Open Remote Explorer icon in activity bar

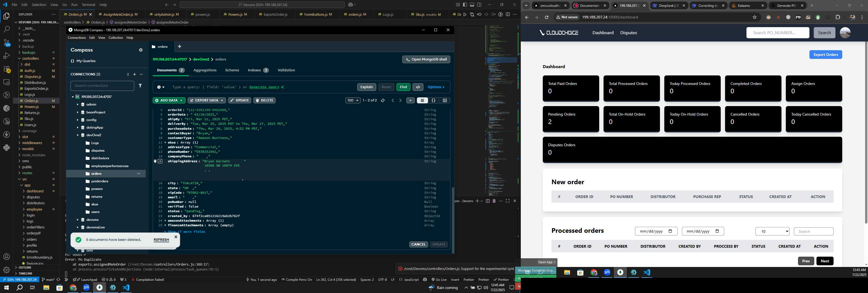coord(7,82)
